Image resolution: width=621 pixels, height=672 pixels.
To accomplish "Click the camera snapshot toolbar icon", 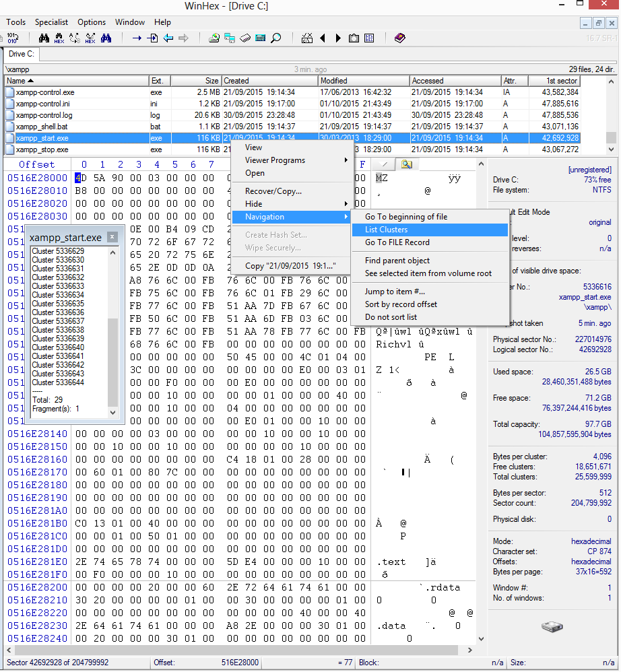I will pyautogui.click(x=354, y=38).
